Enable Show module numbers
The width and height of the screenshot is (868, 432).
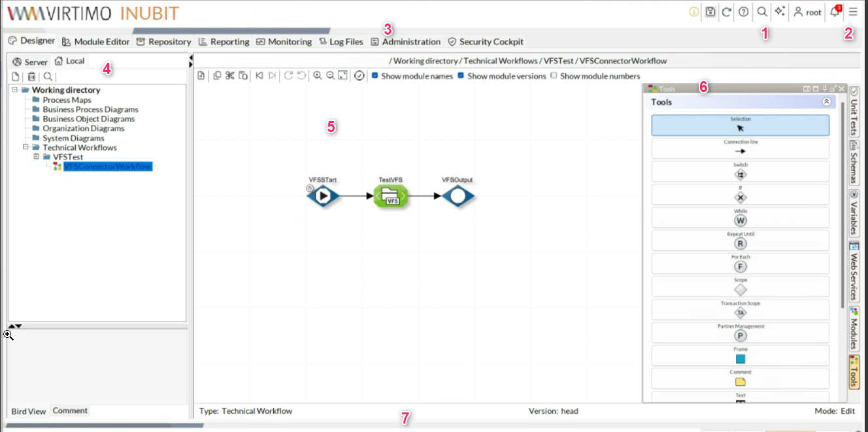[x=554, y=76]
